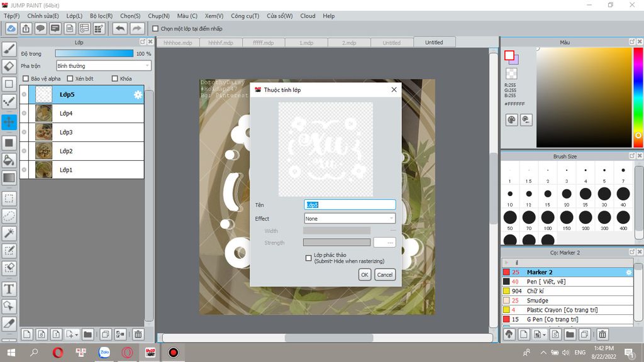
Task: Toggle 'Chọn một lớp tại điểm nhấp' checkbox
Action: point(155,29)
